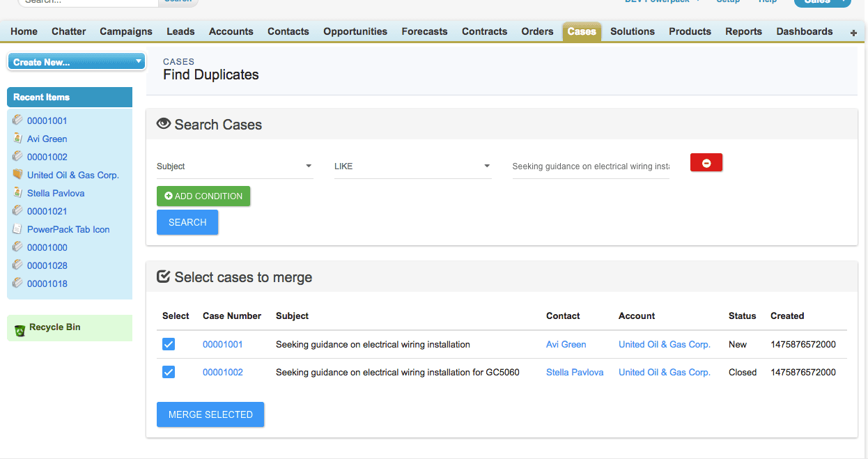Click the document icon beside PowerPack Tab Icon
Image resolution: width=868 pixels, height=459 pixels.
(x=17, y=228)
